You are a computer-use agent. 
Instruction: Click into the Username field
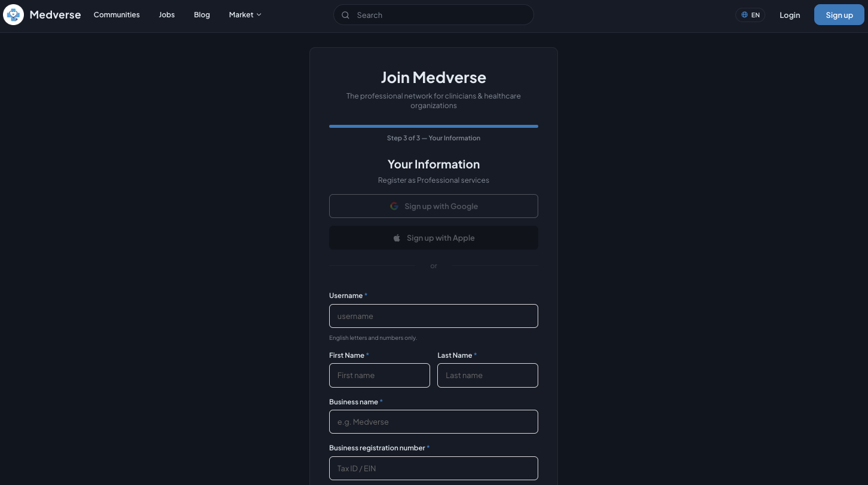[434, 316]
